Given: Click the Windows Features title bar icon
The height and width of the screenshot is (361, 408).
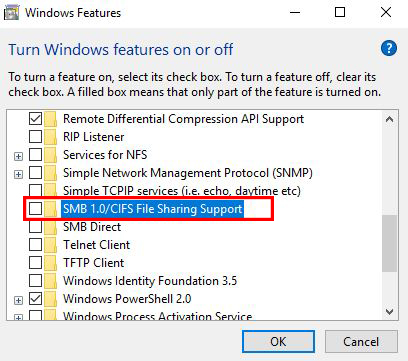Looking at the screenshot, I should click(12, 13).
